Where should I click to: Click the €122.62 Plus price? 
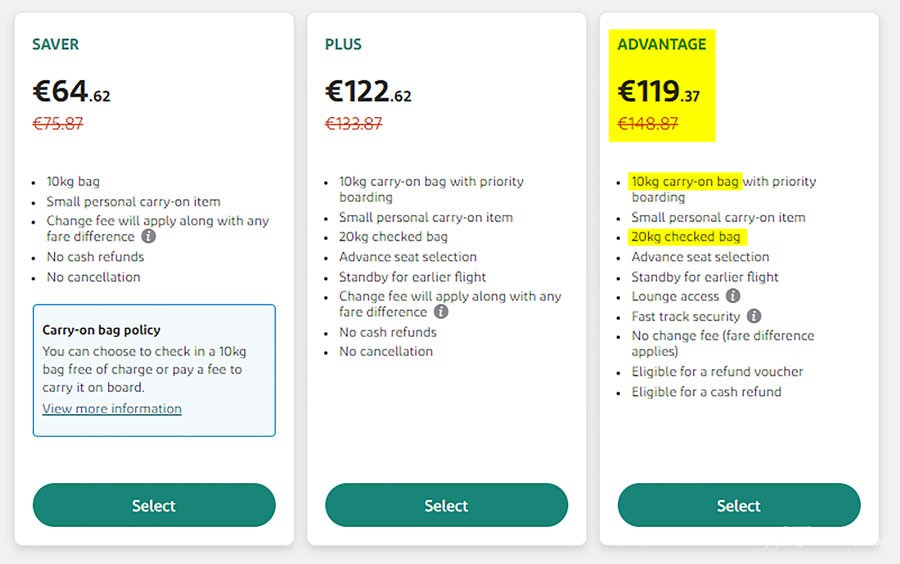coord(368,92)
